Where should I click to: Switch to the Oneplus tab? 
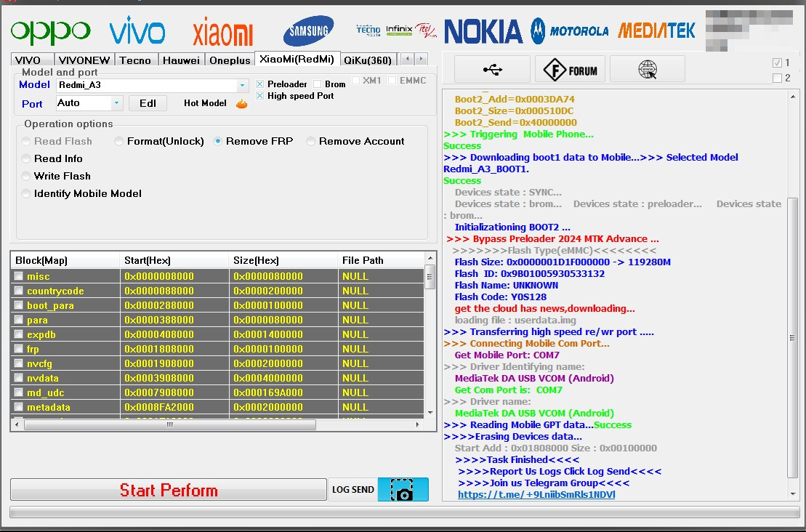tap(230, 60)
